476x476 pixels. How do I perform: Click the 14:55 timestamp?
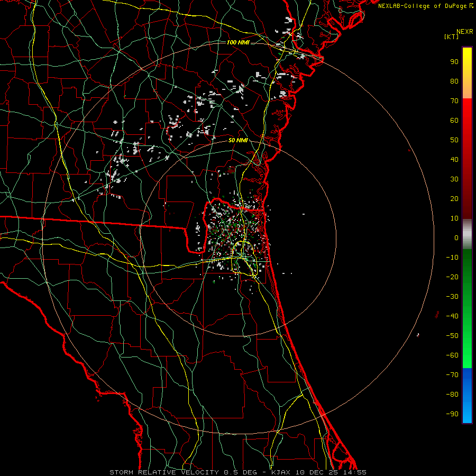355,472
